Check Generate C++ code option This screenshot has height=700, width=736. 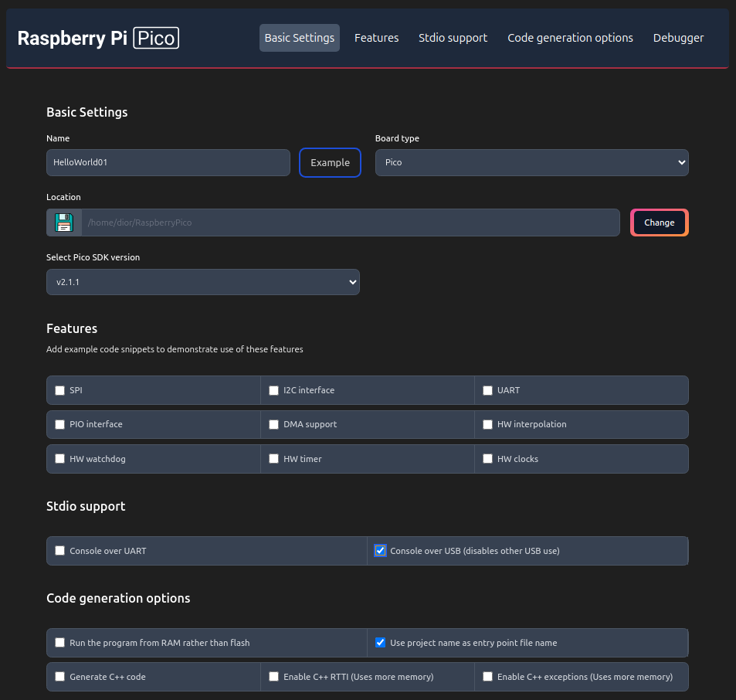60,677
